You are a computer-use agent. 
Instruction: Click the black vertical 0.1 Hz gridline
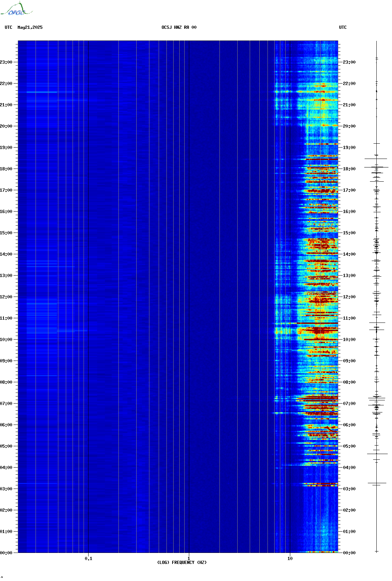tap(88, 297)
